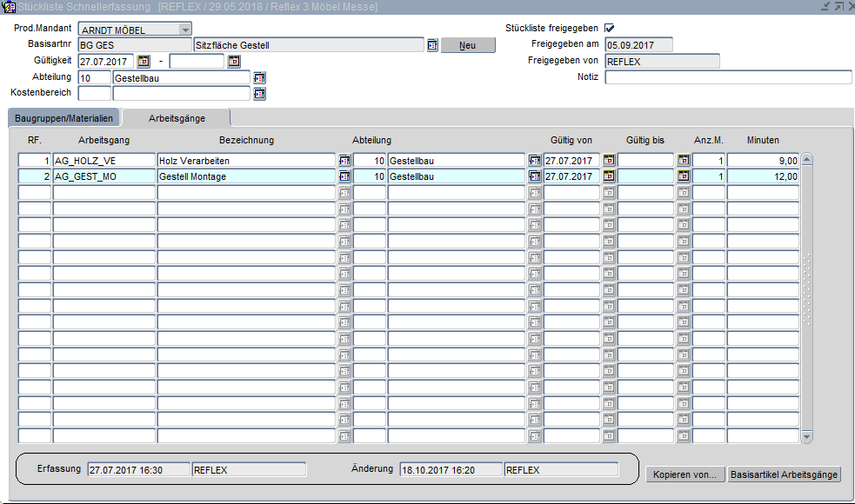Click scrollbar up arrow in operations table
The width and height of the screenshot is (855, 504).
(x=806, y=160)
